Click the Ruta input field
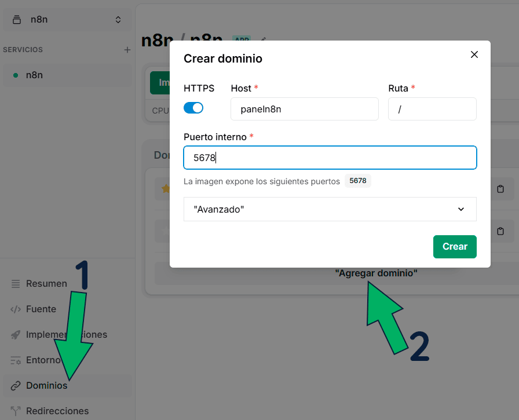 point(432,108)
